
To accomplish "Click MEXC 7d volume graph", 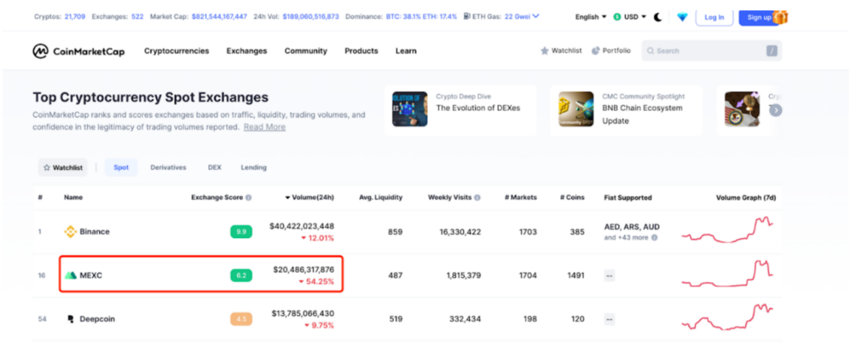I will [728, 275].
